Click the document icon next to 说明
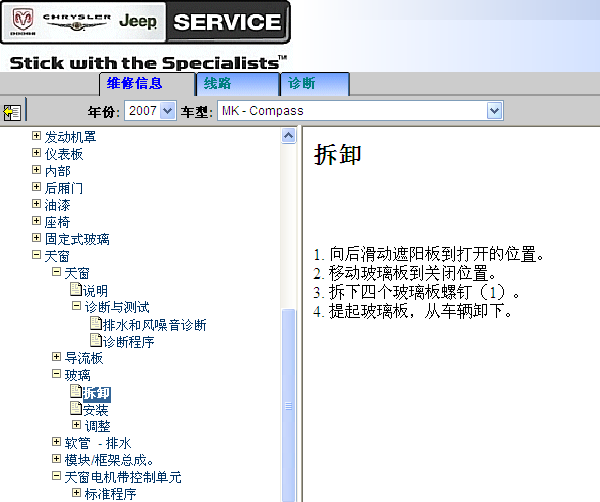The image size is (600, 502). click(76, 289)
